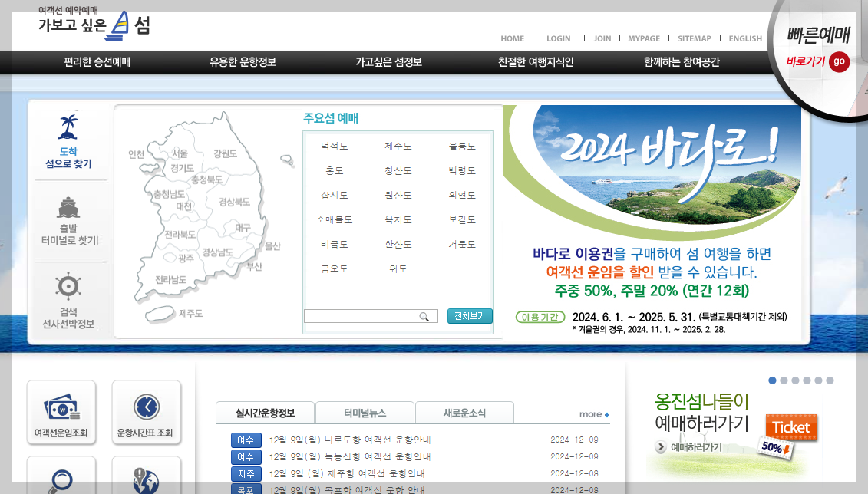This screenshot has height=494, width=868.
Task: Switch to ENGLISH site
Action: (745, 38)
